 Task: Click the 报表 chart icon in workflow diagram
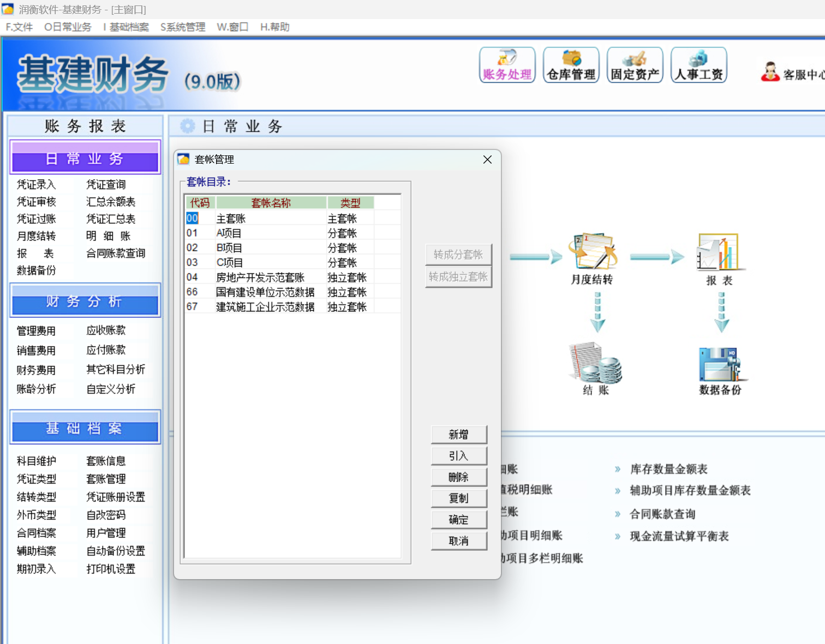(719, 252)
